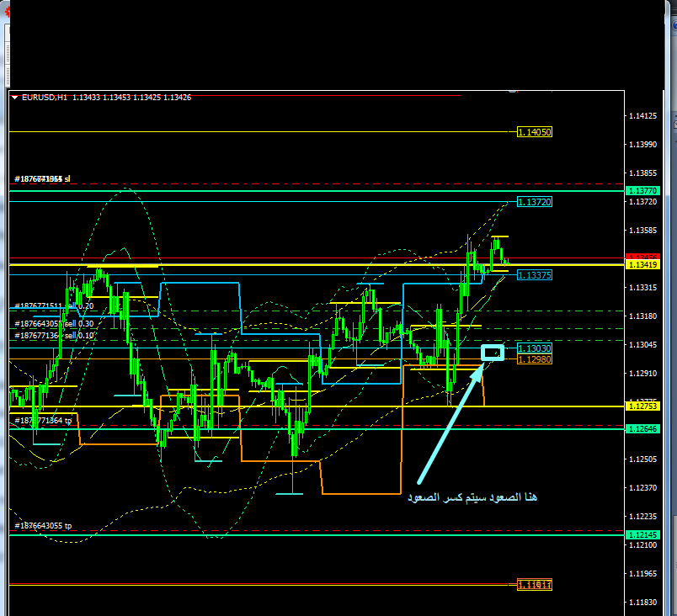Select the EURUSD,H1 chart title text
The width and height of the screenshot is (677, 616).
[45, 98]
